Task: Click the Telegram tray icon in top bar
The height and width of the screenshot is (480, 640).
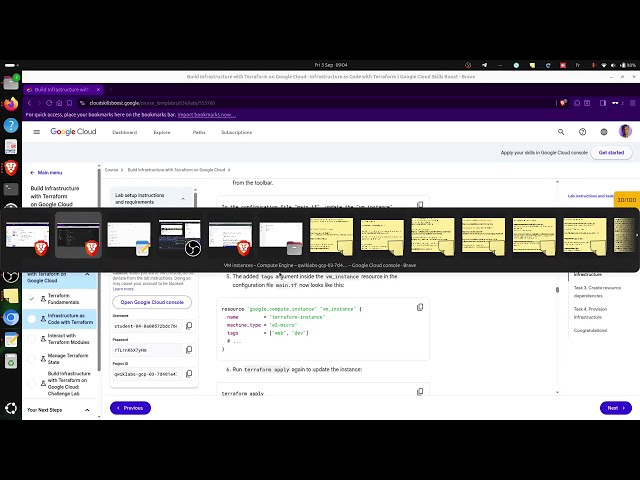Action: 484,65
